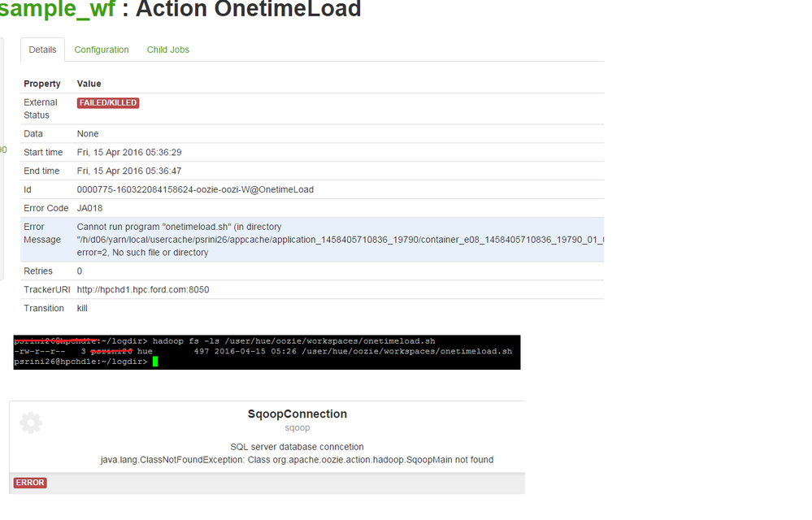Image resolution: width=812 pixels, height=520 pixels.
Task: Click the FAILED/KILLED status badge
Action: 108,103
